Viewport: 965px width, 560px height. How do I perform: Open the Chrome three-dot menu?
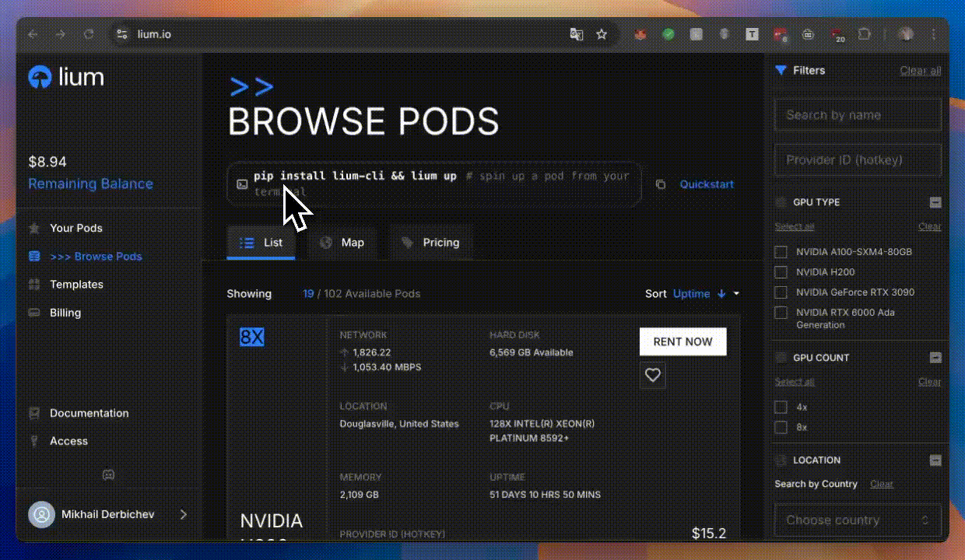(934, 34)
